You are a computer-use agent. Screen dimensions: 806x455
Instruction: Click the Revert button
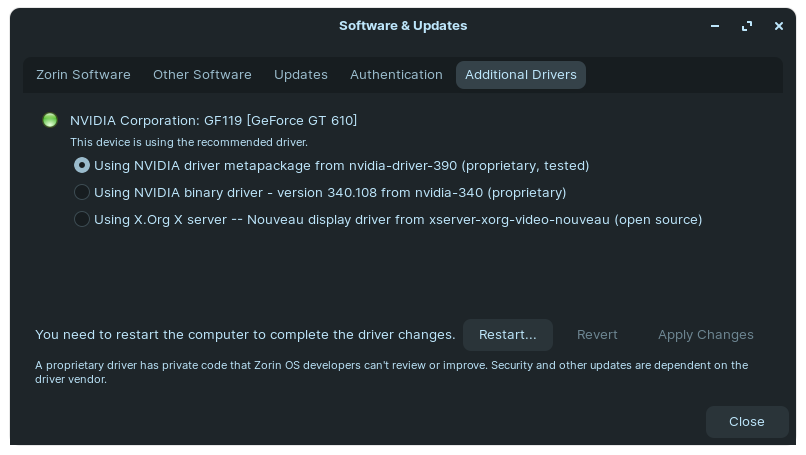597,335
